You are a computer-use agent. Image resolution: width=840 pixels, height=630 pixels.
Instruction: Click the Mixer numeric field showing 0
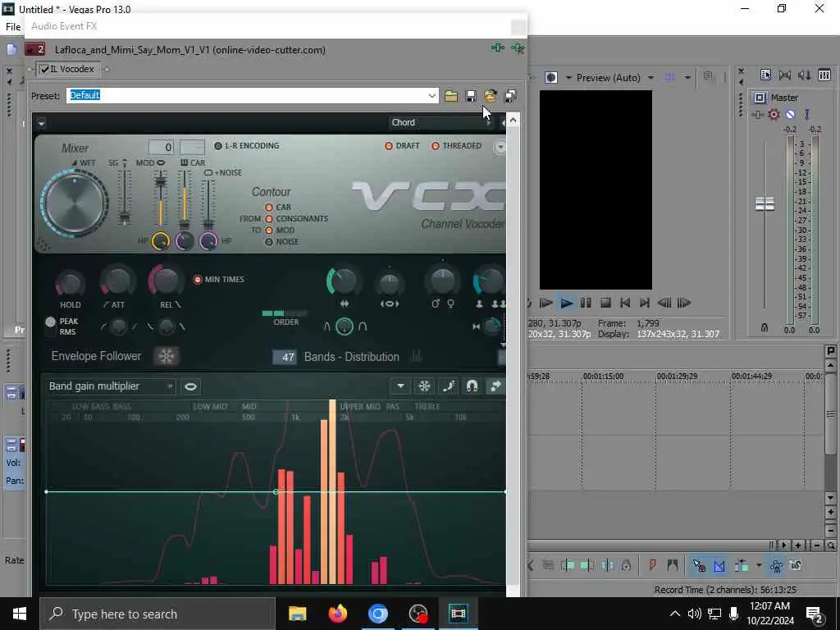[162, 147]
